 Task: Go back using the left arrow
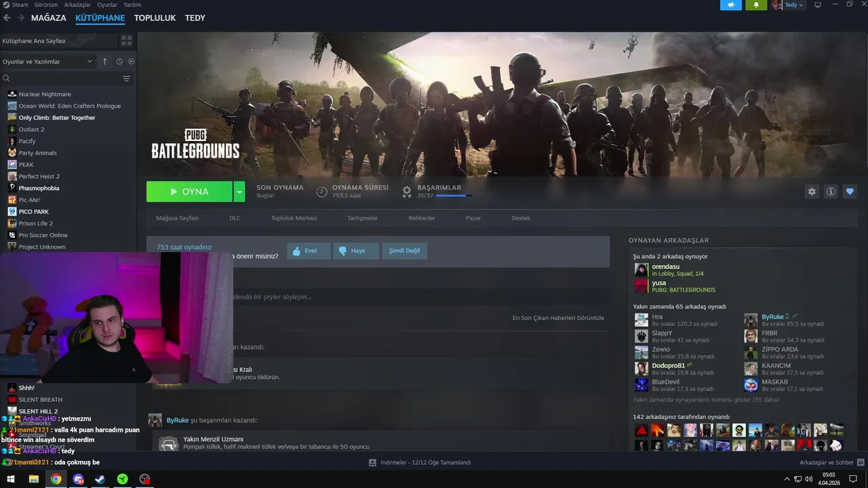(7, 18)
